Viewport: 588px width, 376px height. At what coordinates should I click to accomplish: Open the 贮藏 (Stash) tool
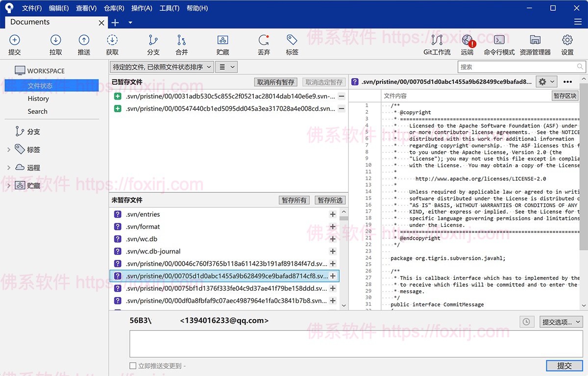pos(223,44)
